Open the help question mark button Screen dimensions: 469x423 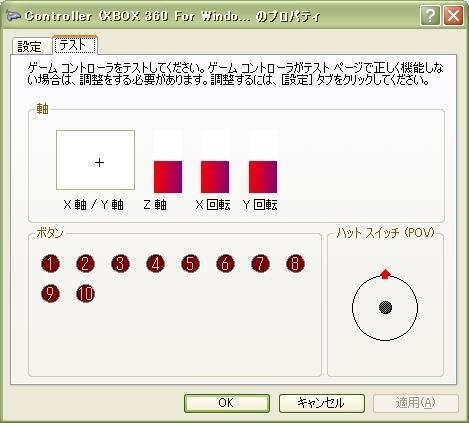tap(430, 15)
